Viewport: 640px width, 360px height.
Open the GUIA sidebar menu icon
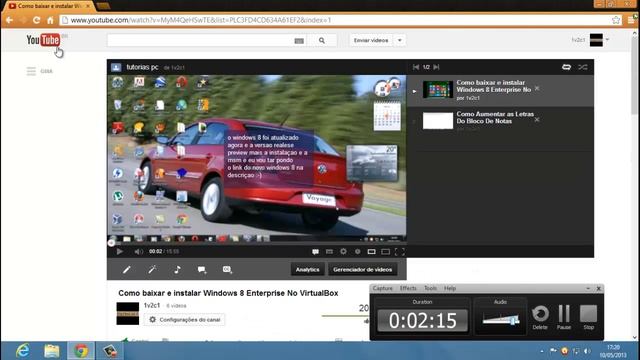[x=31, y=71]
